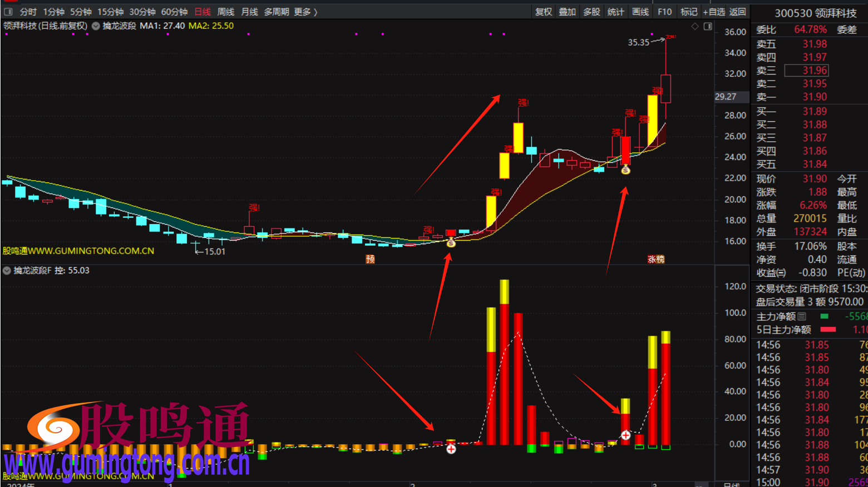Image resolution: width=868 pixels, height=487 pixels.
Task: Expand the 擒龙波段 main indicator dropdown
Action: pos(96,26)
